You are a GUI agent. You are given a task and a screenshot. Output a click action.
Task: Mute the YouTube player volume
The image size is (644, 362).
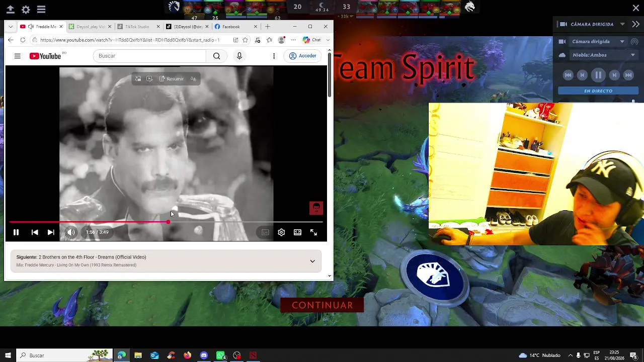[x=71, y=232]
